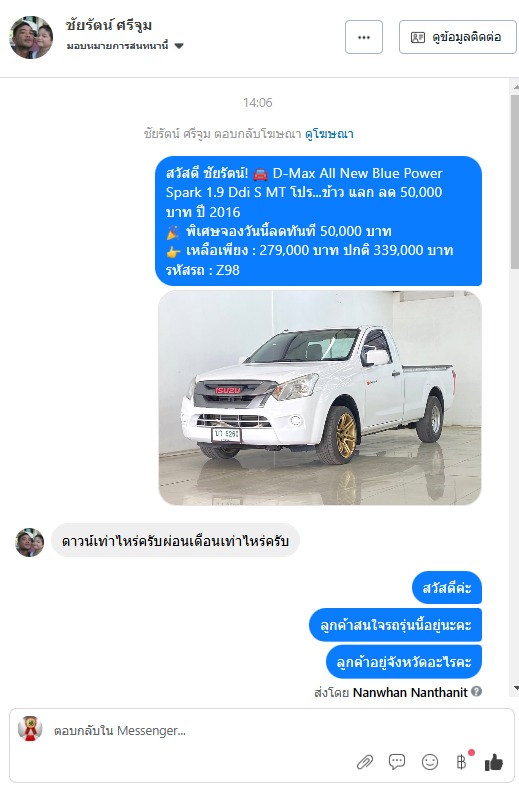Open the three-dot more options menu

pyautogui.click(x=364, y=37)
